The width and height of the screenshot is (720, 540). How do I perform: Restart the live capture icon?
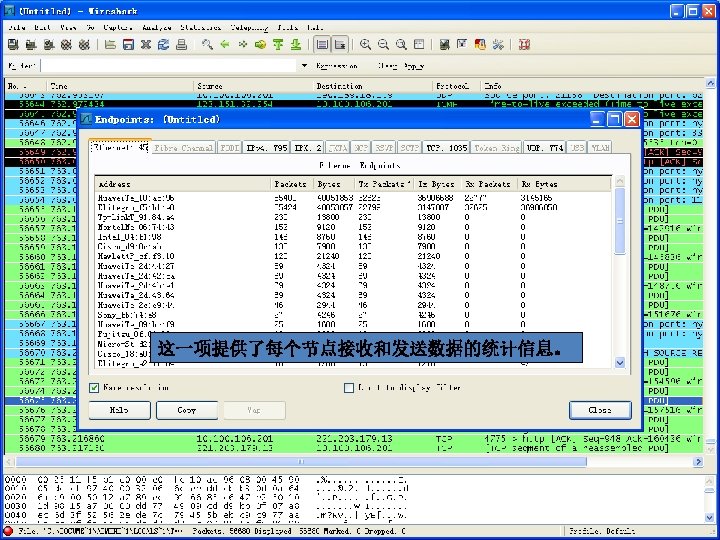coord(84,45)
